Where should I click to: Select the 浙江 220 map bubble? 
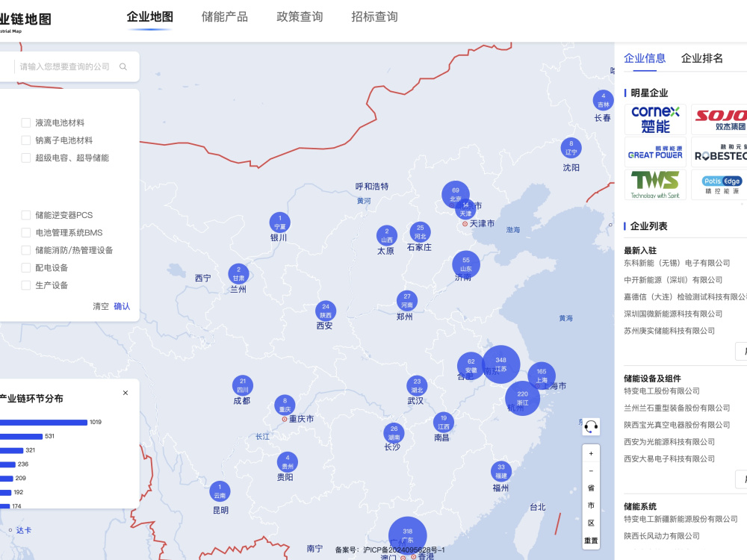point(523,398)
